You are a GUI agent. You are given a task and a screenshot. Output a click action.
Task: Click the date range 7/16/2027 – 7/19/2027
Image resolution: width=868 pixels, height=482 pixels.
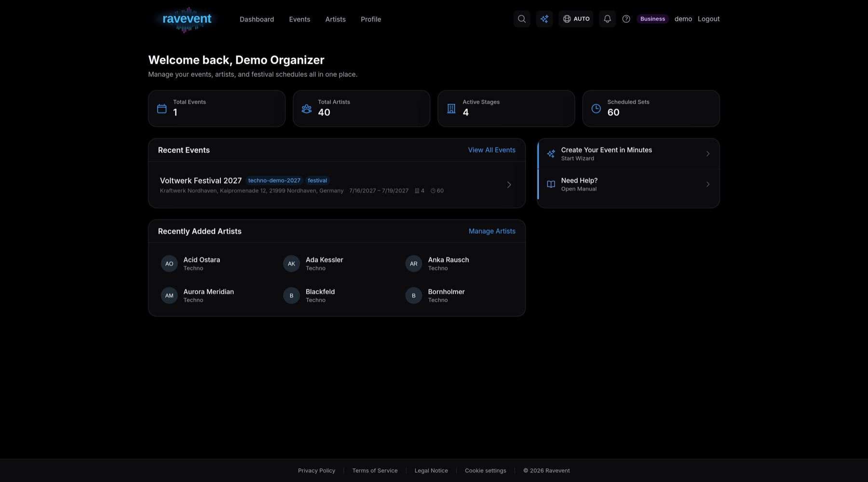[379, 191]
